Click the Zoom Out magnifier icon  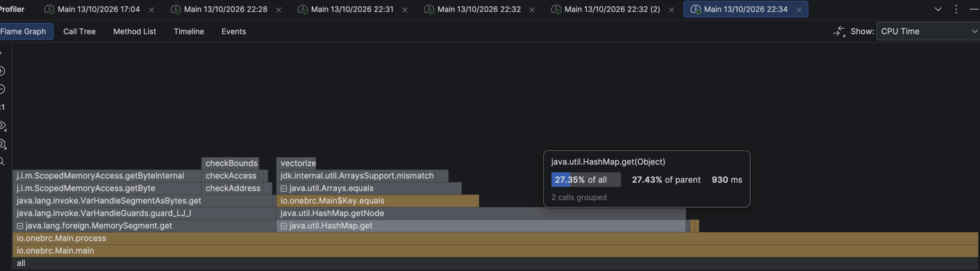2,89
